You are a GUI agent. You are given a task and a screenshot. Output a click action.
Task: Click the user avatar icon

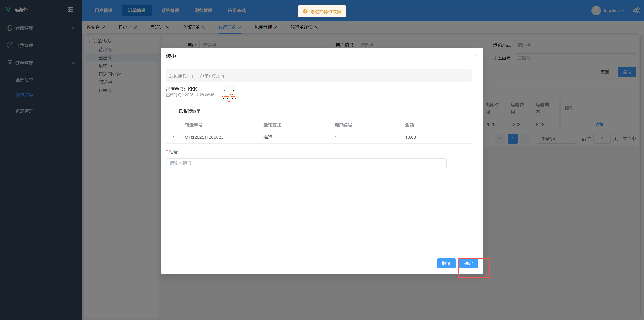596,11
